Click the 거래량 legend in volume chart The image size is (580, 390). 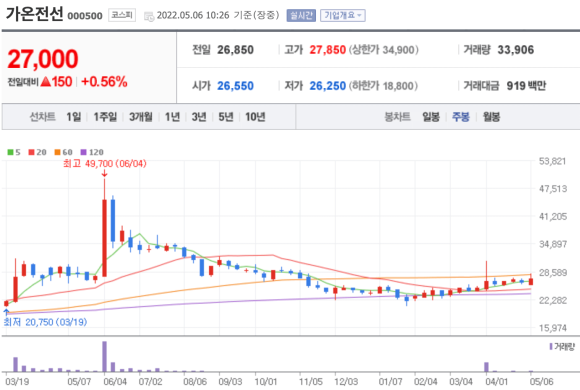562,347
